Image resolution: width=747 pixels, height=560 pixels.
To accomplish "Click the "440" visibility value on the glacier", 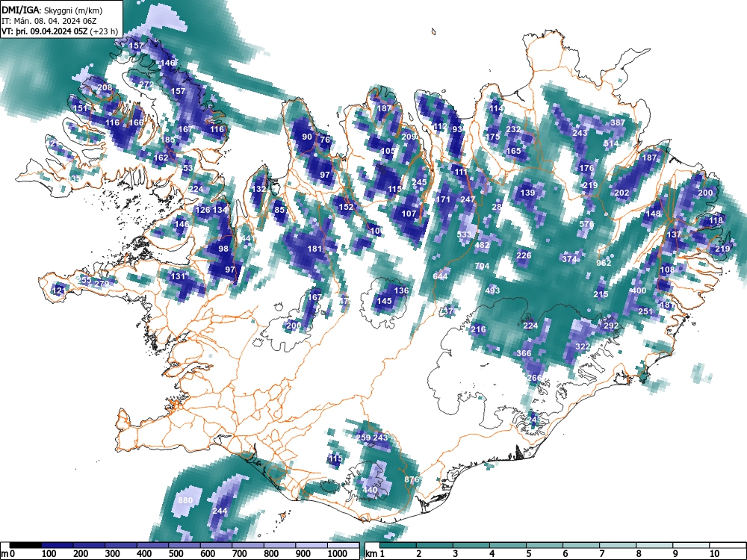I will [x=371, y=490].
